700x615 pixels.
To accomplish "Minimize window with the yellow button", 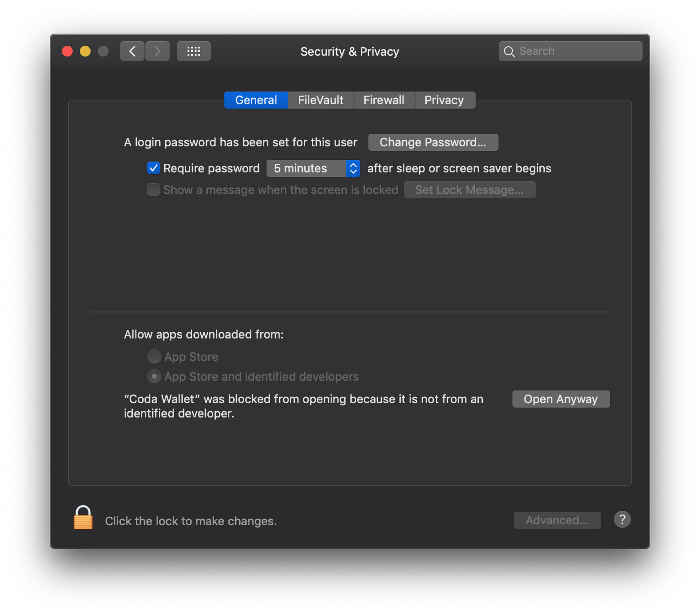I will coord(85,51).
